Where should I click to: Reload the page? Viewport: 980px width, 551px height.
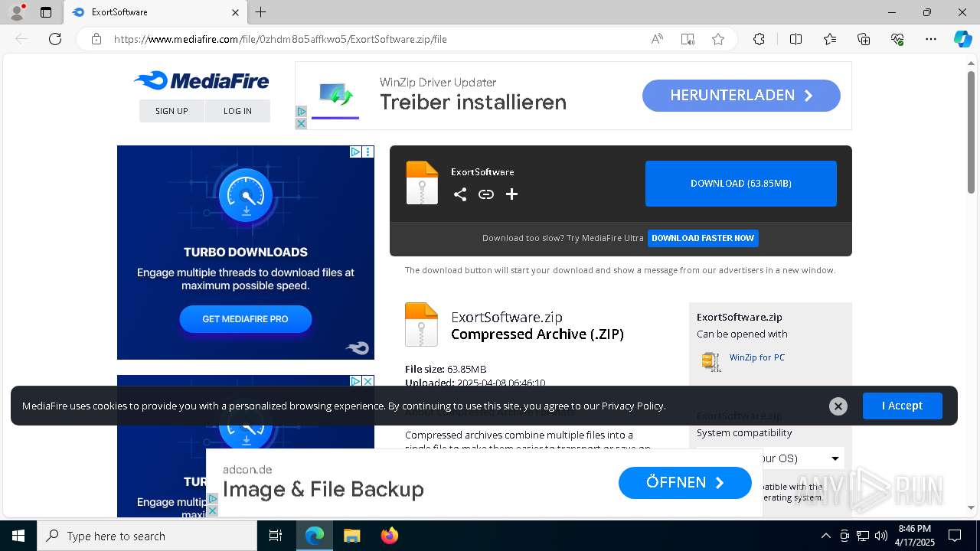pos(55,39)
